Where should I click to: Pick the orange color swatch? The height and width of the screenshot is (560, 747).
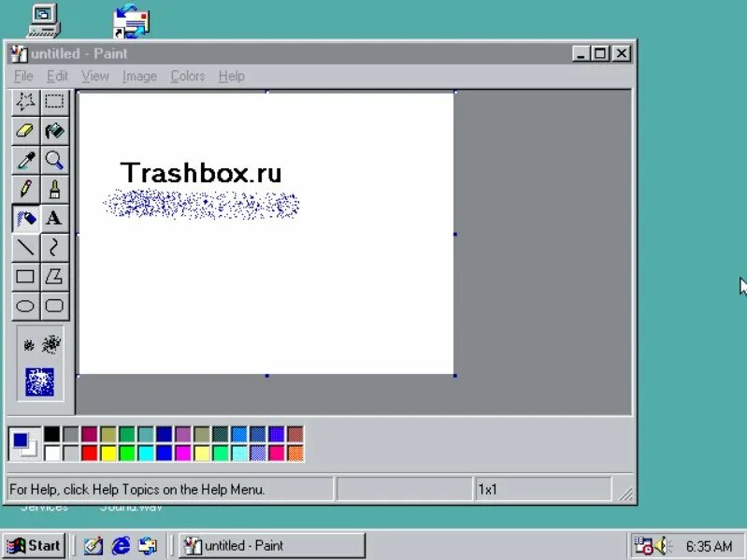[295, 452]
